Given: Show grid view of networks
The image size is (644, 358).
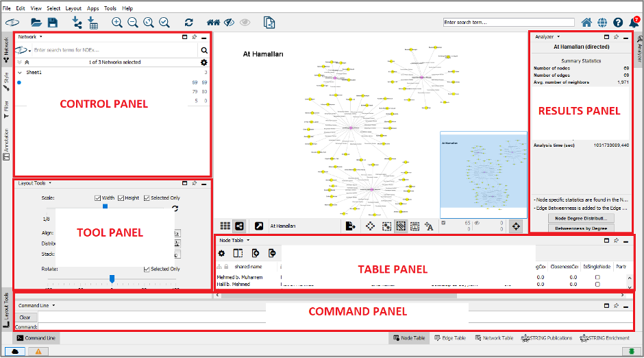Looking at the screenshot, I should click(225, 226).
